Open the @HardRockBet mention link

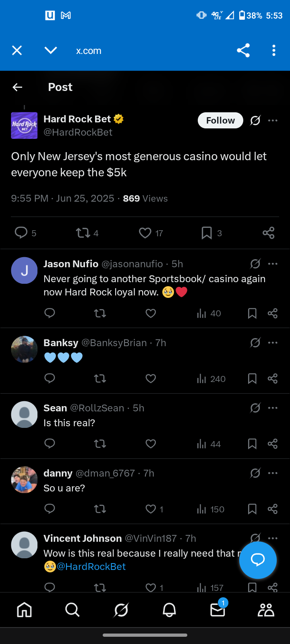(91, 566)
